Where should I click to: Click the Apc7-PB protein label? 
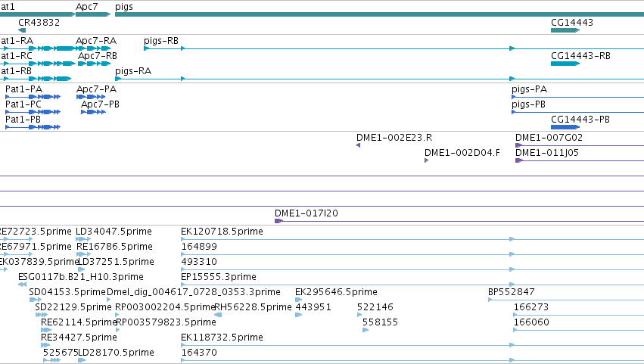click(100, 104)
